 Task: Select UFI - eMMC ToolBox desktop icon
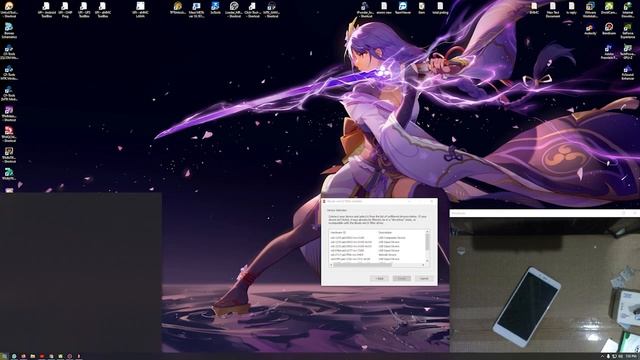pos(102,9)
